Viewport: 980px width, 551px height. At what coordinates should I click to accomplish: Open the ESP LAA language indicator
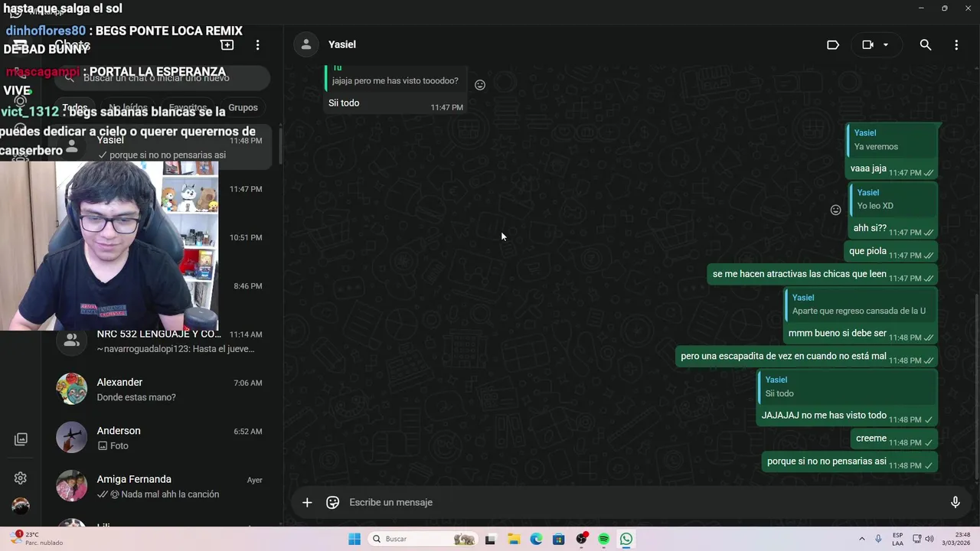coord(897,540)
